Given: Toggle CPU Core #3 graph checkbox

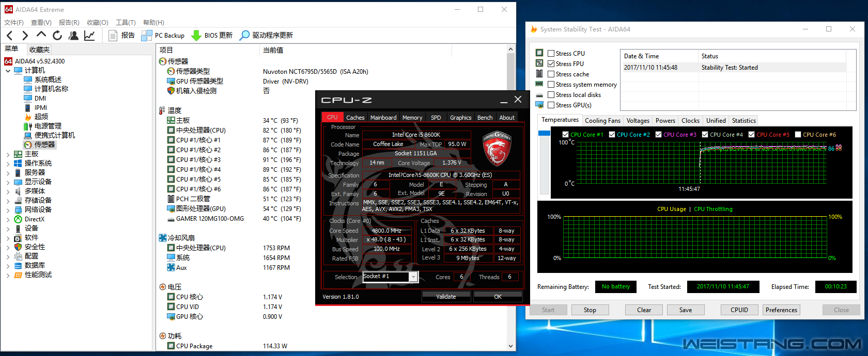Looking at the screenshot, I should coord(658,134).
